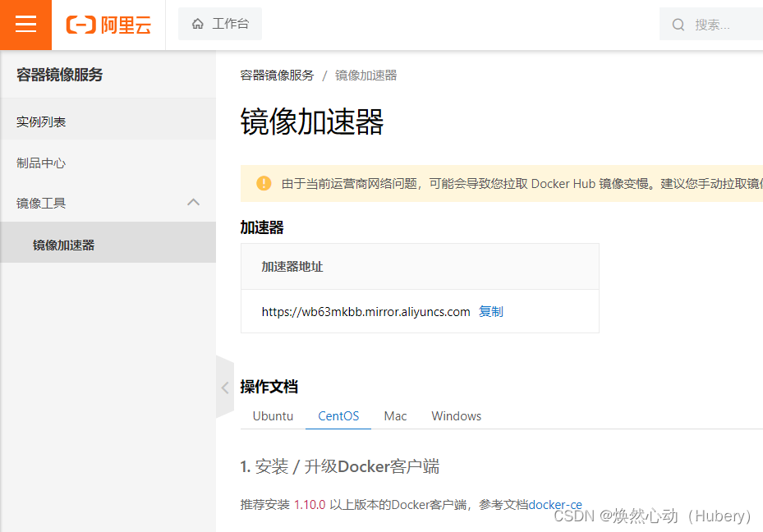Click the 容器镜像服务 sidebar title

point(59,75)
